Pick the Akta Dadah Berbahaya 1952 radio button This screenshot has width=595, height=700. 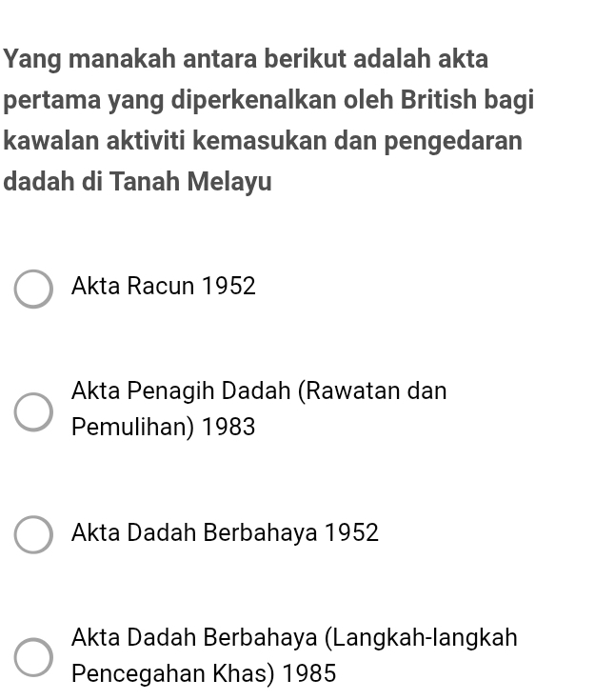[33, 534]
